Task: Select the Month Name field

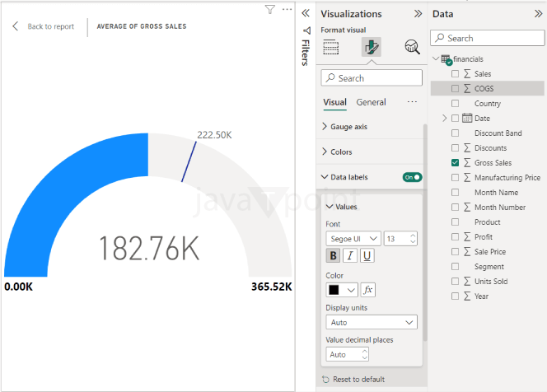Action: 496,193
